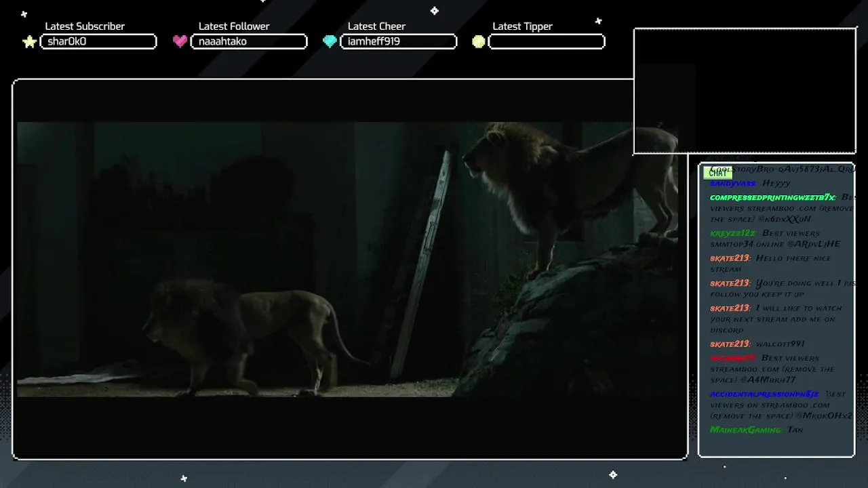Click the 'Latest Cheer' heading text

click(376, 26)
